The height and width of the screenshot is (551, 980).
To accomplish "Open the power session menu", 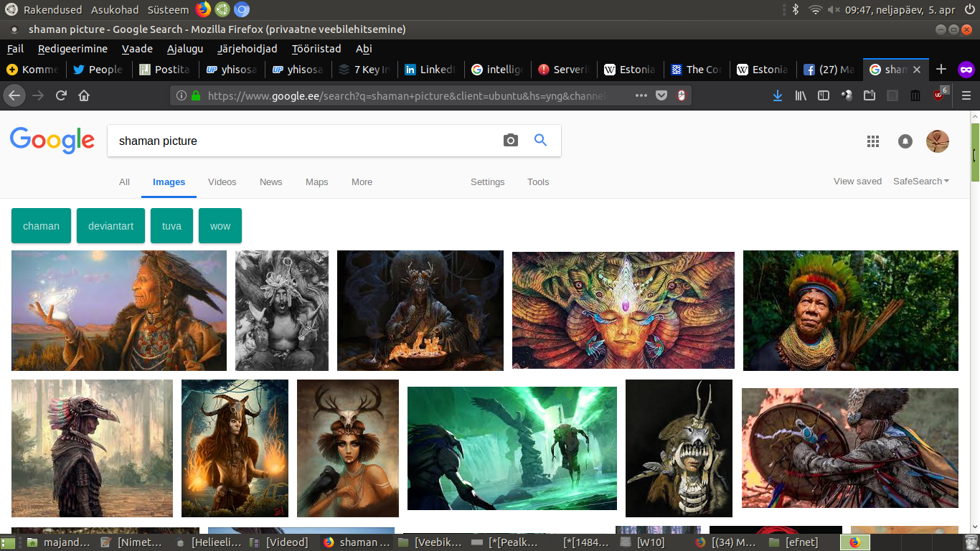I will point(969,9).
